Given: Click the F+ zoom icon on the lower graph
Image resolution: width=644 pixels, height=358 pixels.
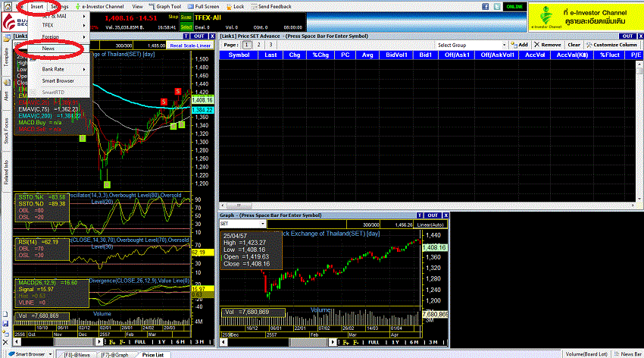Looking at the screenshot, I should (x=345, y=342).
